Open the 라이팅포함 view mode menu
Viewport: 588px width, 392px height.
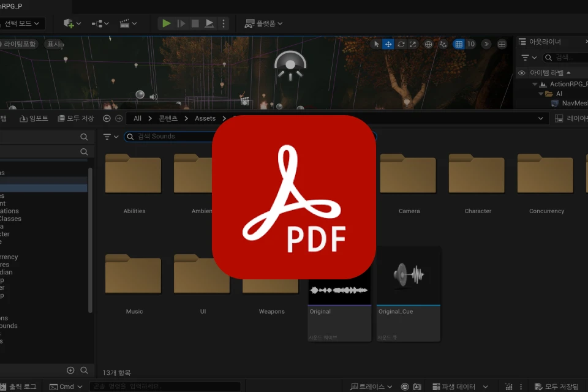coord(19,44)
